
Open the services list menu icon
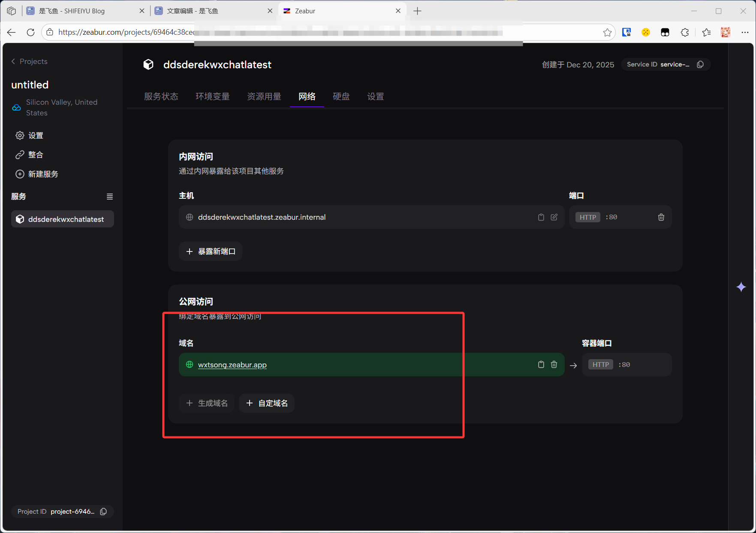[110, 197]
